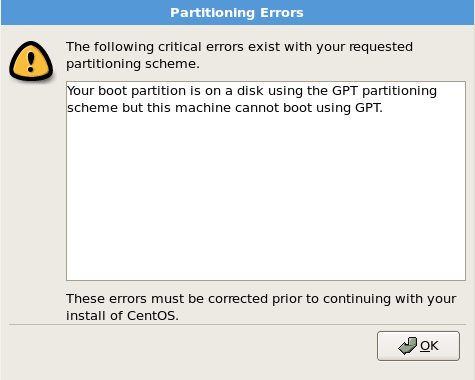
Task: Click the word 'Errors' in the dialog title
Action: [282, 13]
